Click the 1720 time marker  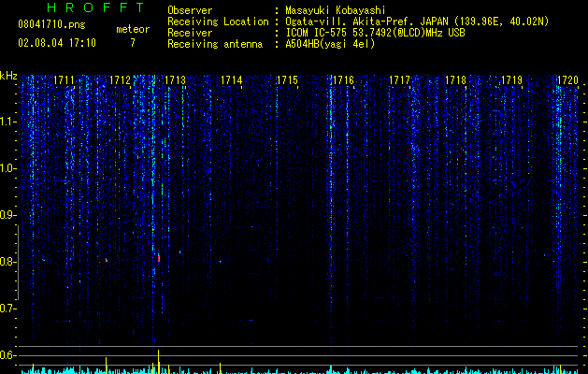coord(567,80)
